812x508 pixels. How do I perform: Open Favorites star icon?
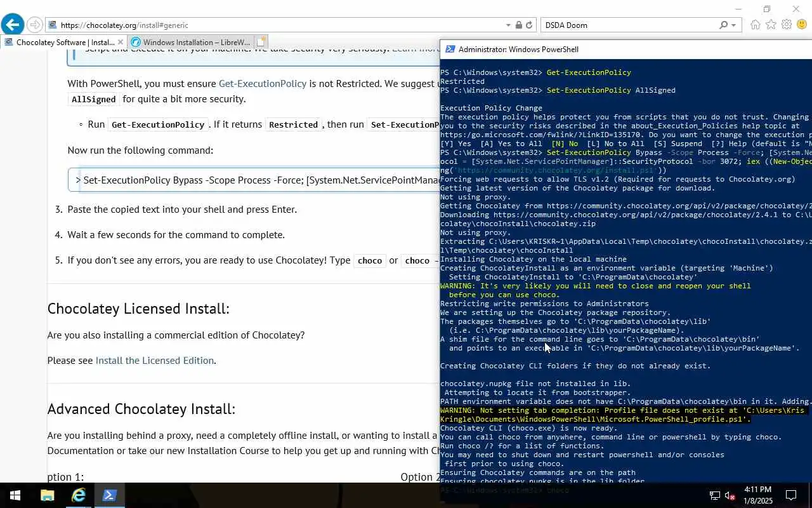(771, 25)
